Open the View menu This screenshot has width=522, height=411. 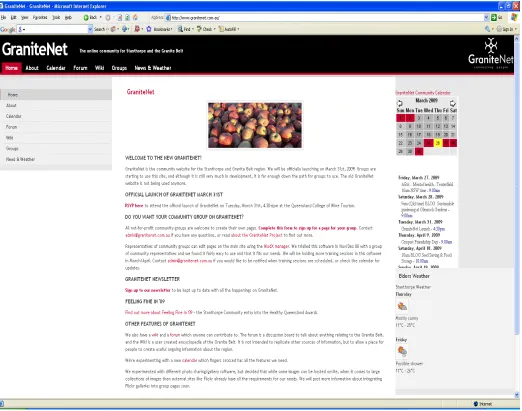(x=24, y=17)
